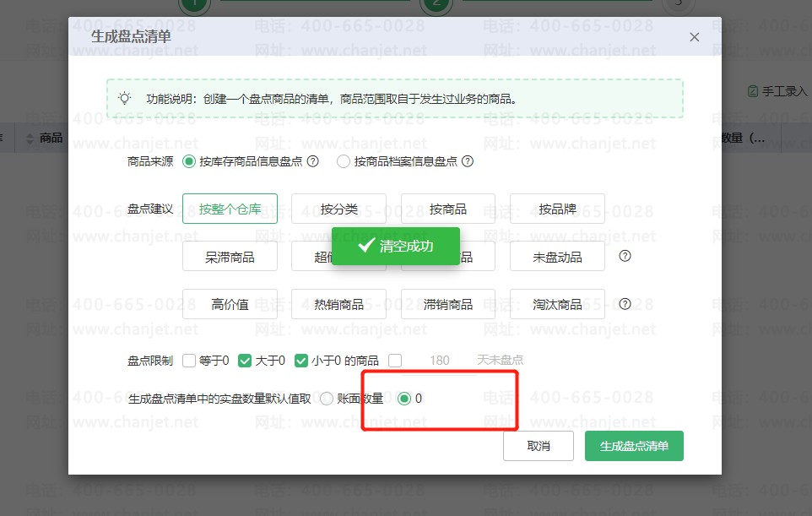Open help icon beside 按商品档案信息盘点
The width and height of the screenshot is (812, 516).
pos(468,161)
